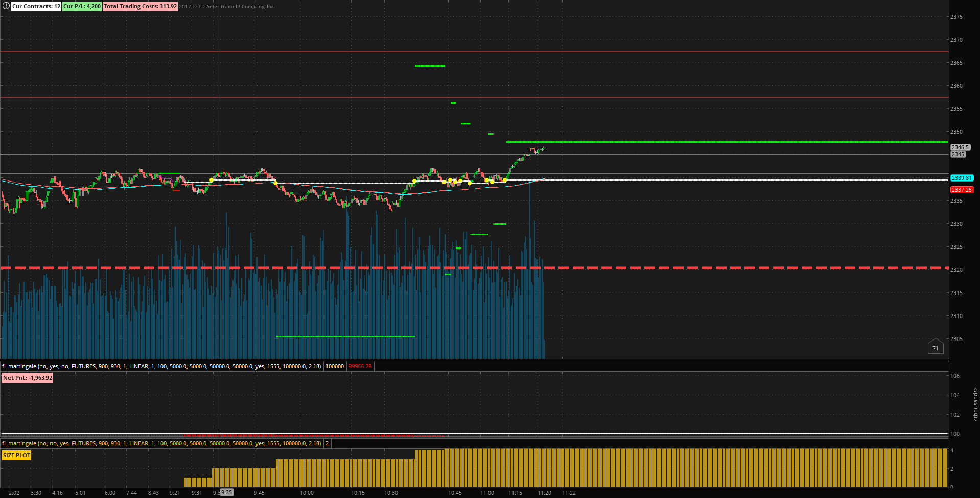Click the green Cur P/L: 4,200 label
980x498 pixels.
[82, 6]
